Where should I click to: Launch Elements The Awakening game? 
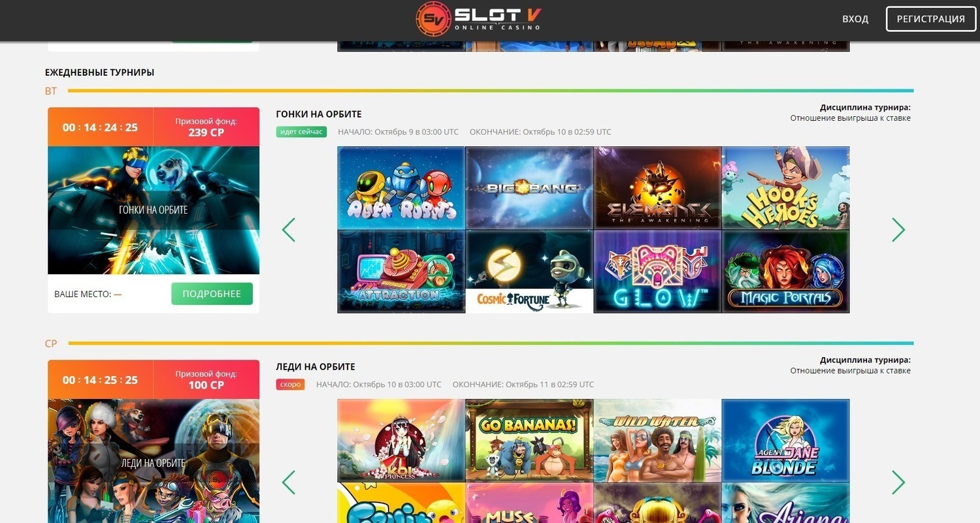(657, 188)
